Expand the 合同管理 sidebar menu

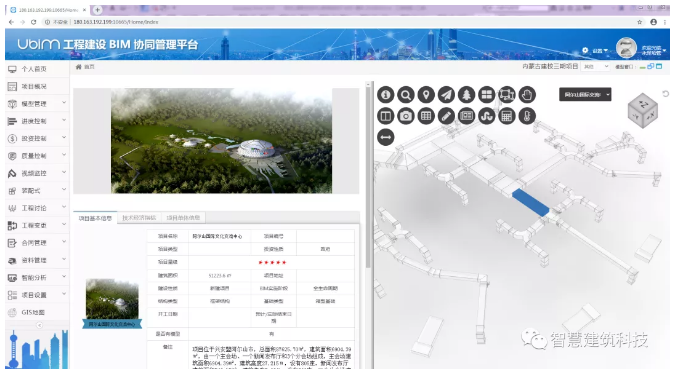click(37, 243)
